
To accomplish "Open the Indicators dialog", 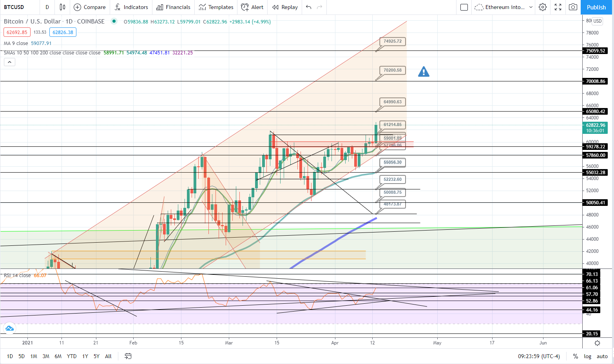I will tap(131, 7).
